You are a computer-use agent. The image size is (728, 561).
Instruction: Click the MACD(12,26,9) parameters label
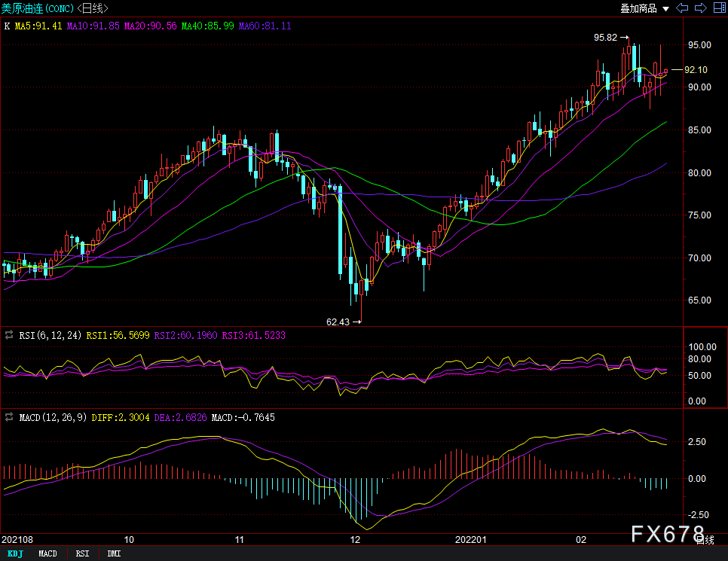point(53,417)
